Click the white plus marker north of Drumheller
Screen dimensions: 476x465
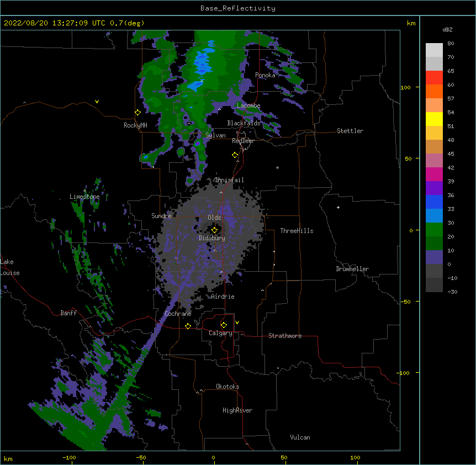click(x=338, y=207)
